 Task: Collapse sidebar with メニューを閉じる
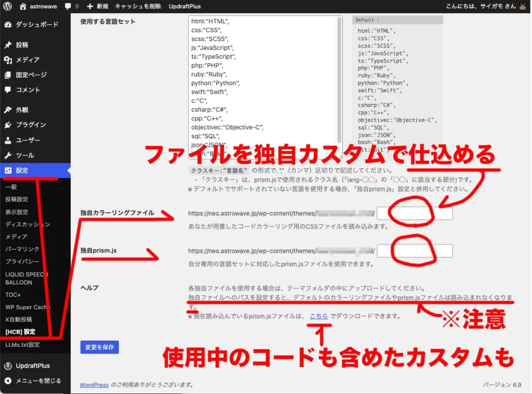point(37,381)
